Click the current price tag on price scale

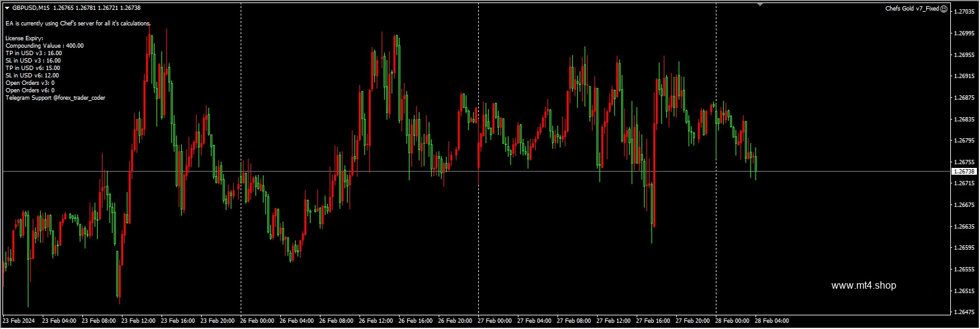tap(964, 172)
